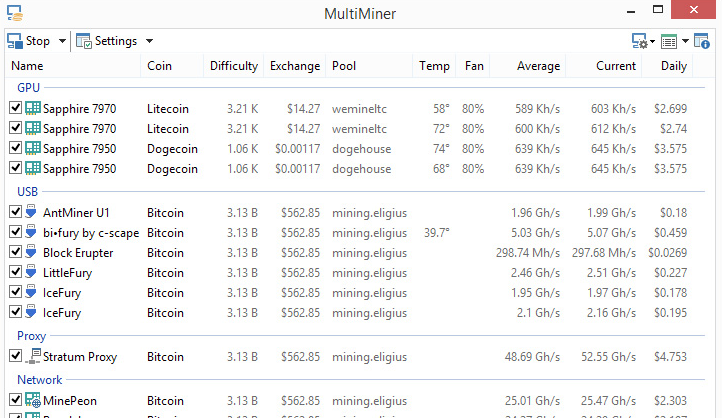Click the wemineltc pool of the 72° Sapphire 7970
The image size is (722, 418).
359,129
